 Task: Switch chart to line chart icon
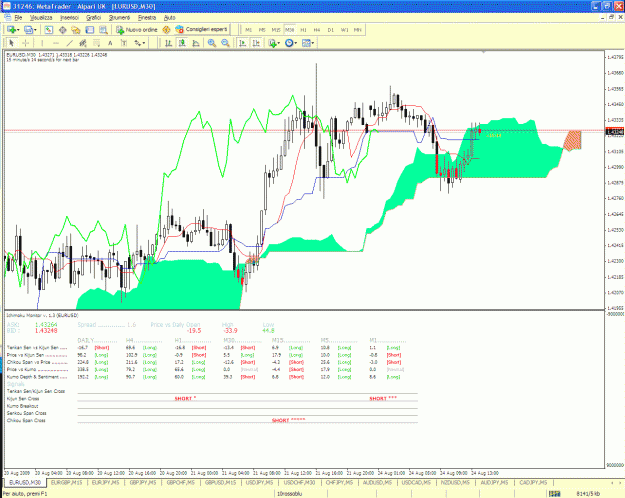coord(196,43)
